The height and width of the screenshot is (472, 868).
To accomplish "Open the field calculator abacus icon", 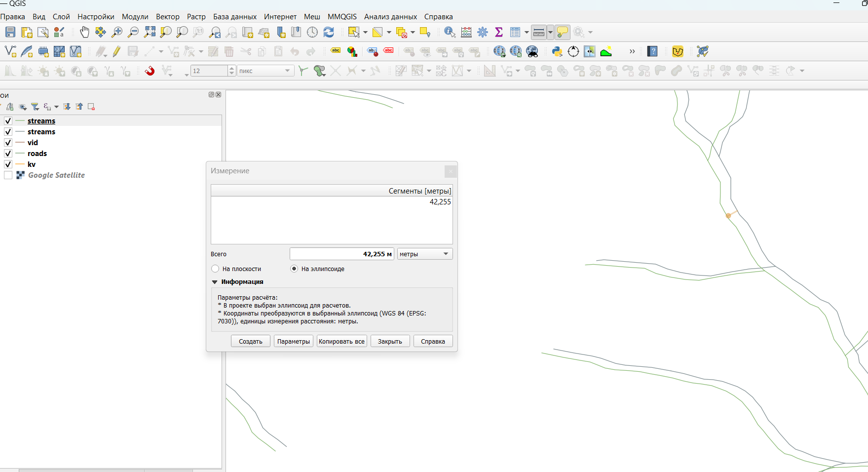I will (x=466, y=32).
